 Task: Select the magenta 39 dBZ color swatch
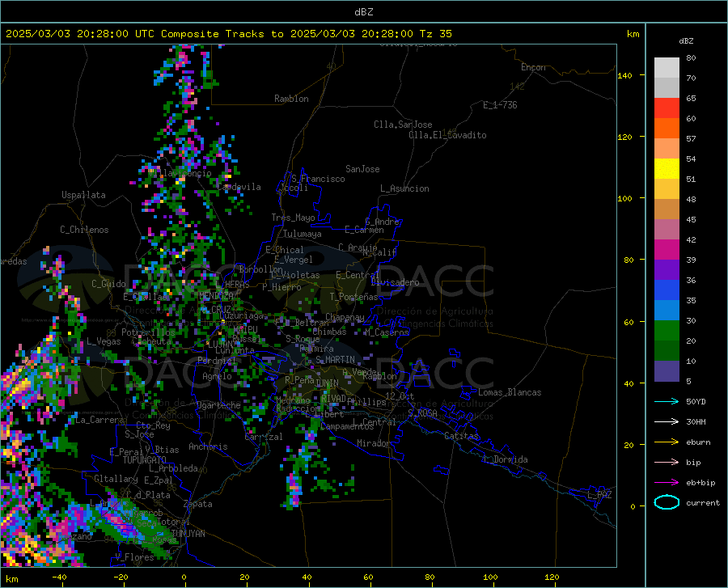pos(667,250)
